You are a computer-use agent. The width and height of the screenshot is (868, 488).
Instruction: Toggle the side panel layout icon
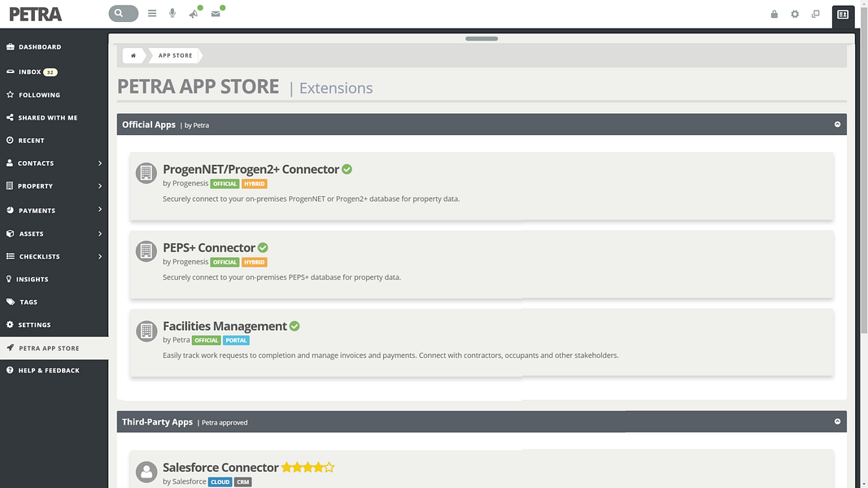[x=843, y=15]
